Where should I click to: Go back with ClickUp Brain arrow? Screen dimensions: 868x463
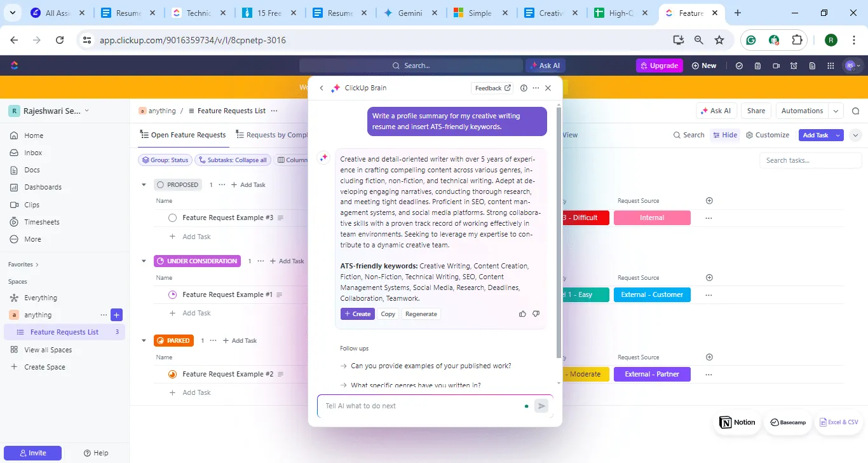click(322, 88)
